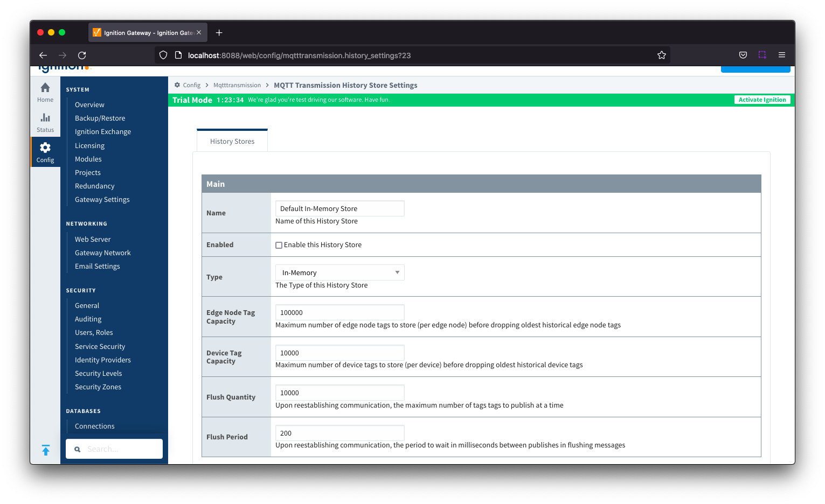Click the browser forward arrow
The height and width of the screenshot is (504, 825).
coord(63,55)
